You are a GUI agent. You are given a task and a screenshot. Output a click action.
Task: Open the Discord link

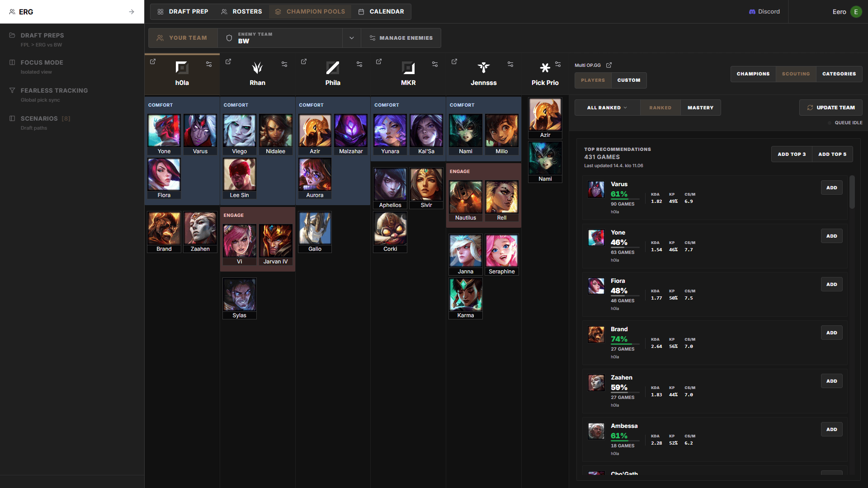pyautogui.click(x=764, y=12)
